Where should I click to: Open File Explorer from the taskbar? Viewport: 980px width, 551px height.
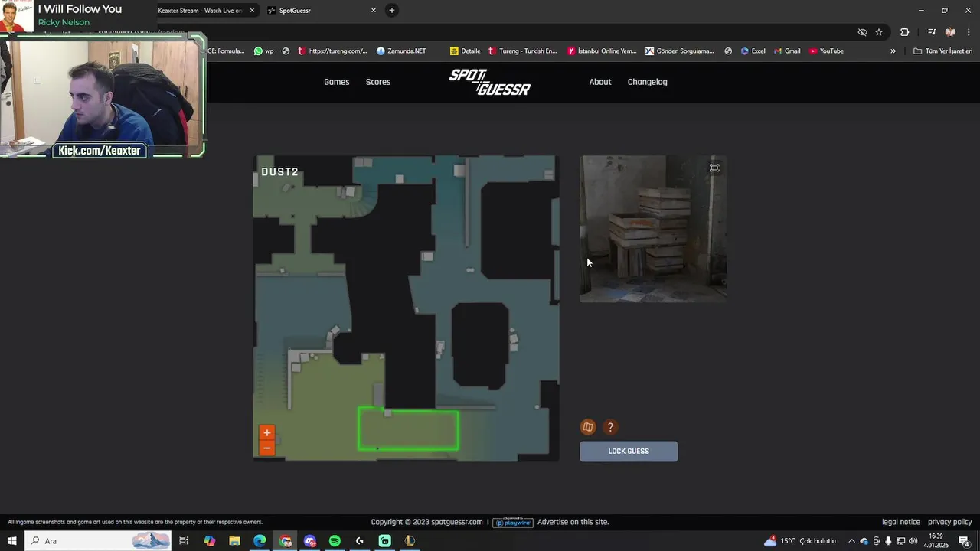(234, 541)
